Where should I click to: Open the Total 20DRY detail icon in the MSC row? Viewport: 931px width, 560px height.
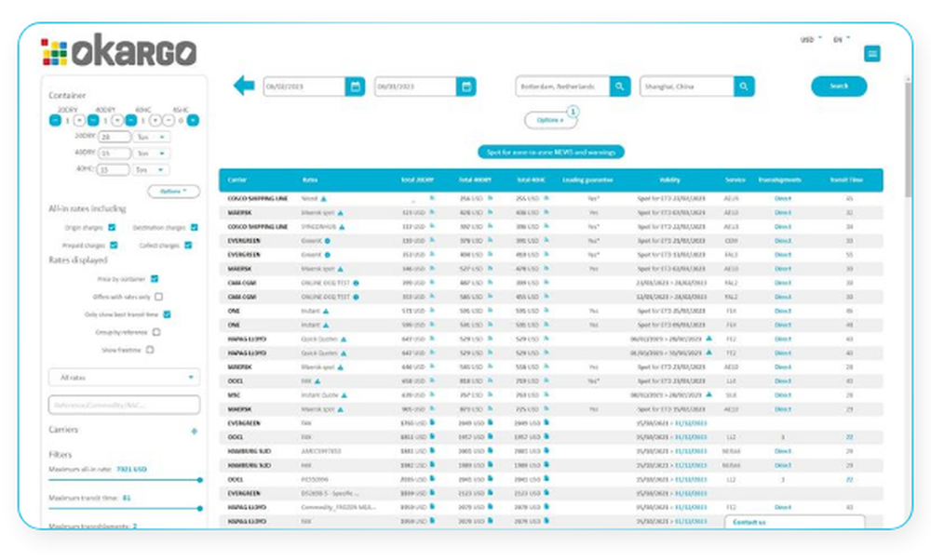(432, 394)
